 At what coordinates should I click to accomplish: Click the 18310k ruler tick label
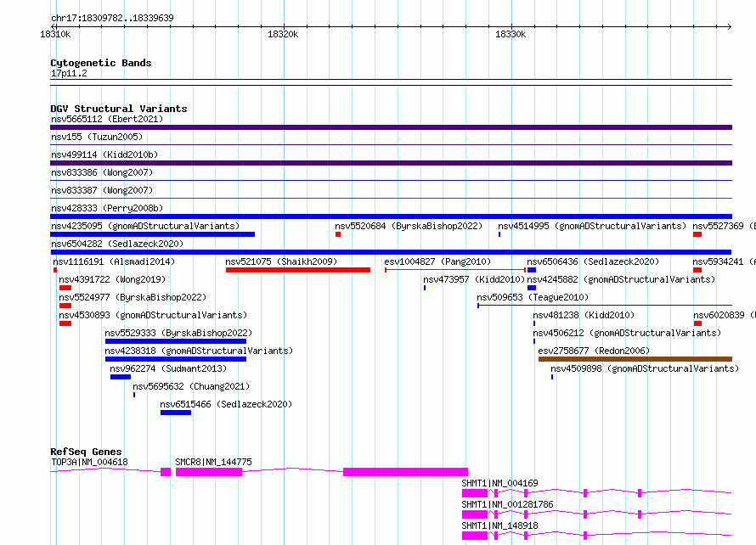55,34
